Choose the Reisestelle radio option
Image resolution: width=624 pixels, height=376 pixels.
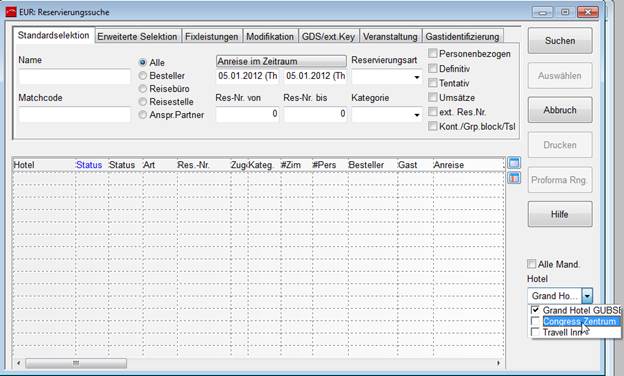click(142, 102)
